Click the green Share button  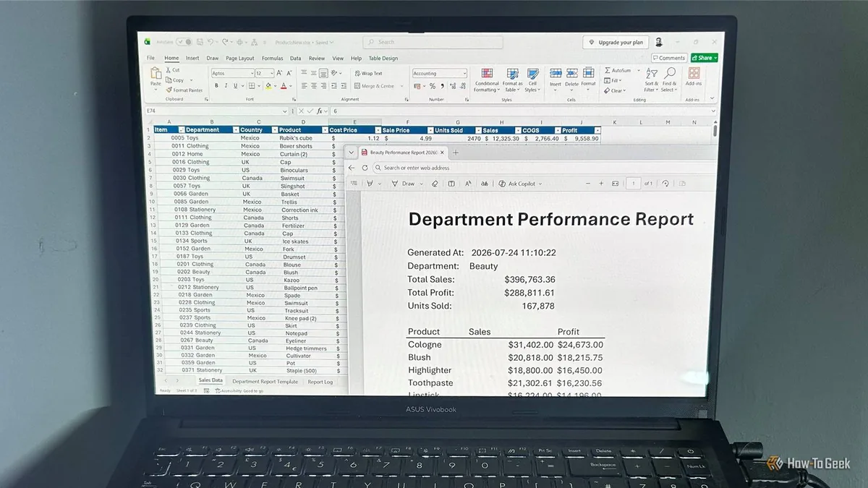[704, 58]
